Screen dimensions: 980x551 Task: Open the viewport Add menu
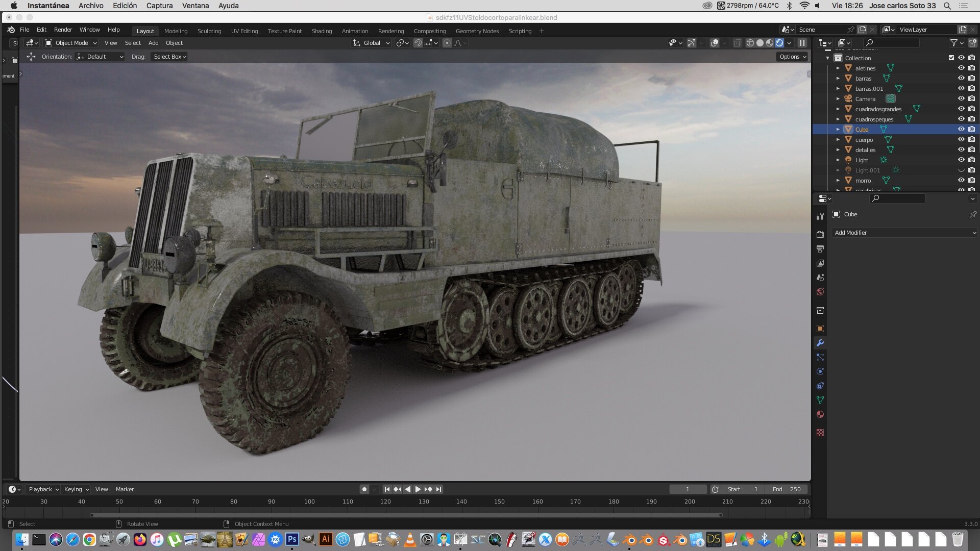153,43
